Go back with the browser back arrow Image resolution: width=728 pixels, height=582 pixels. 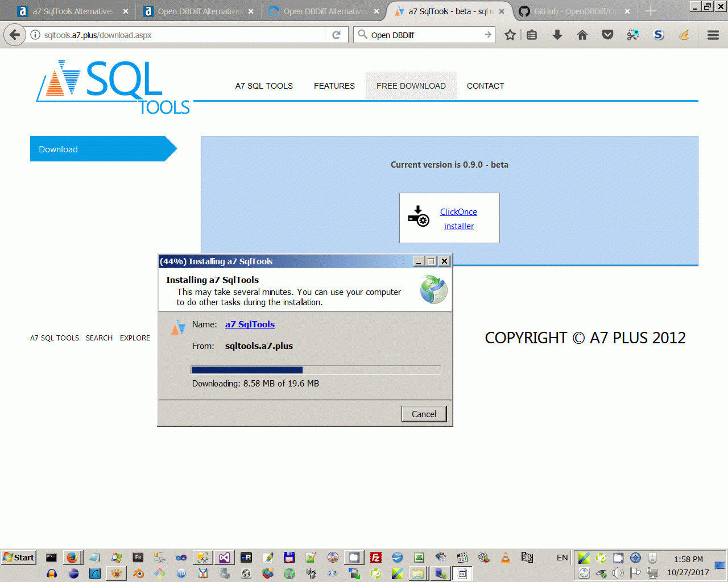15,35
